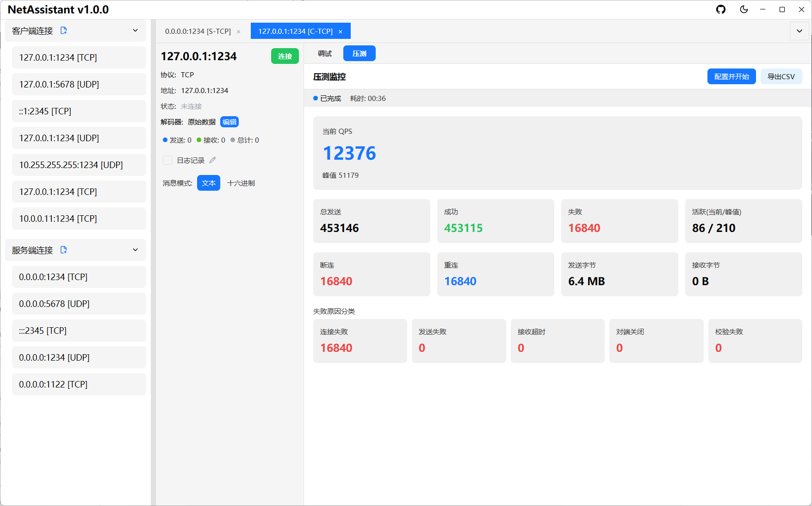The height and width of the screenshot is (506, 812).
Task: Click the 发送失败 failure card
Action: click(459, 341)
